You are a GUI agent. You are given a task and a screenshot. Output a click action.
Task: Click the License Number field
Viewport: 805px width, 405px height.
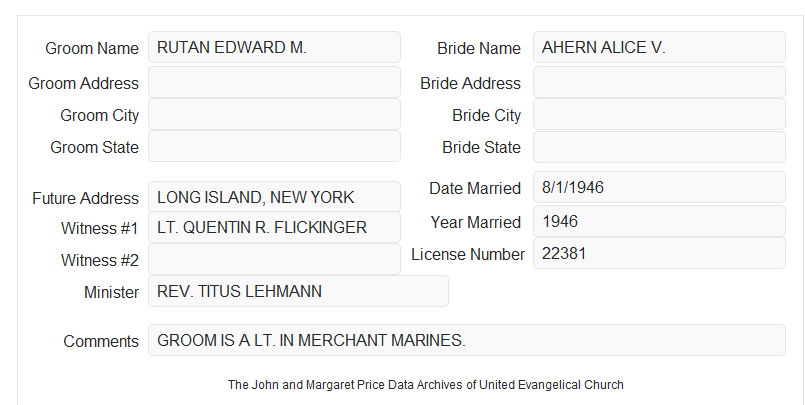click(659, 253)
